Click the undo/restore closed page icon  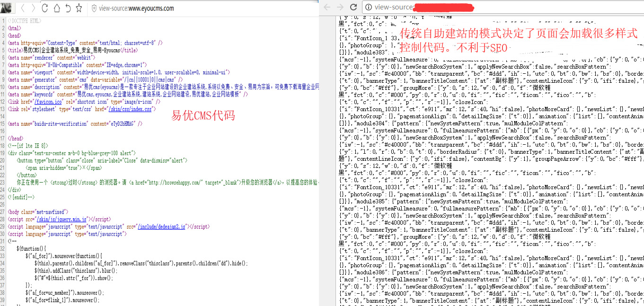click(x=68, y=8)
